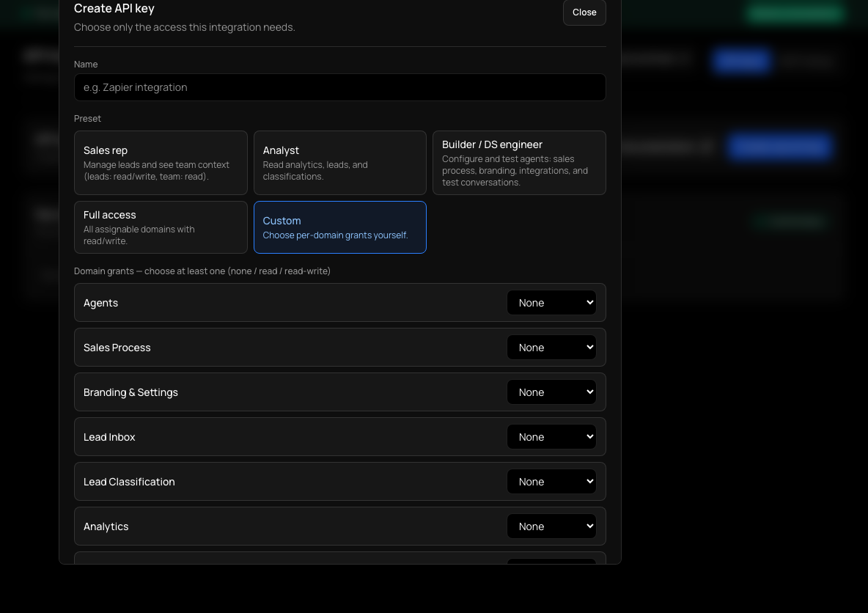
Task: Click the 'Lead Inbox' row label
Action: [109, 438]
